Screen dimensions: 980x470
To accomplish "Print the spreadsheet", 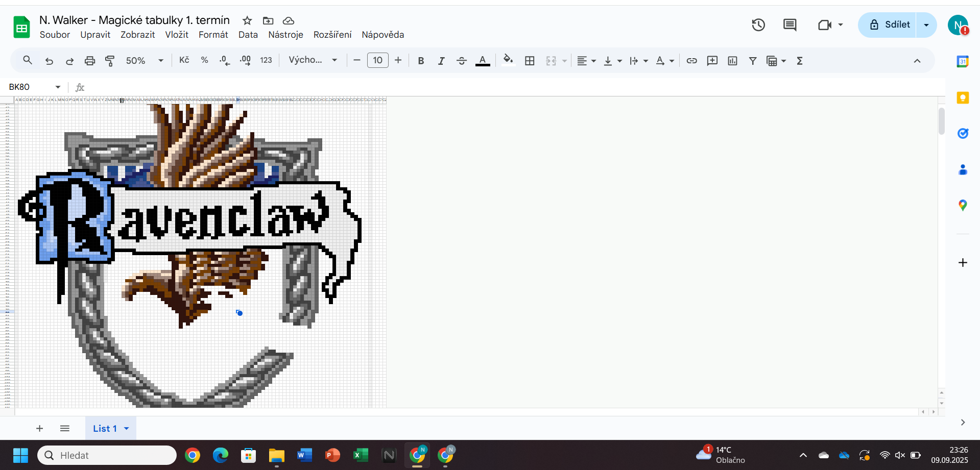I will [x=90, y=61].
